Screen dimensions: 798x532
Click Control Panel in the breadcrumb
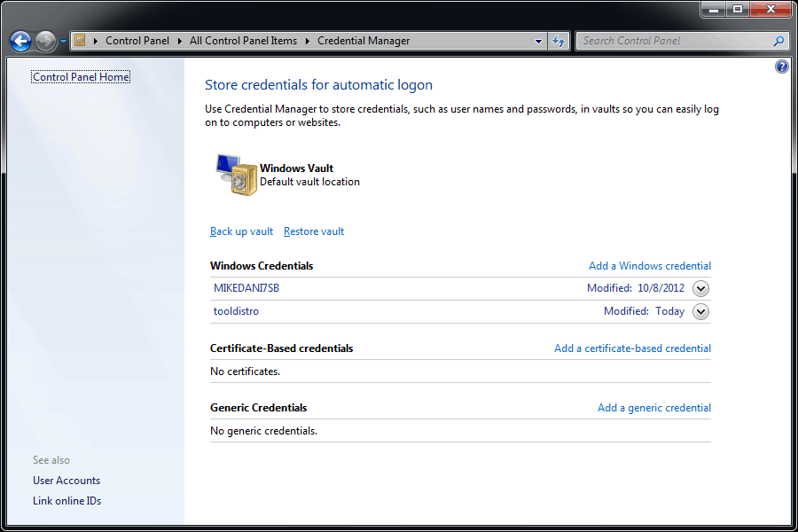click(x=137, y=41)
